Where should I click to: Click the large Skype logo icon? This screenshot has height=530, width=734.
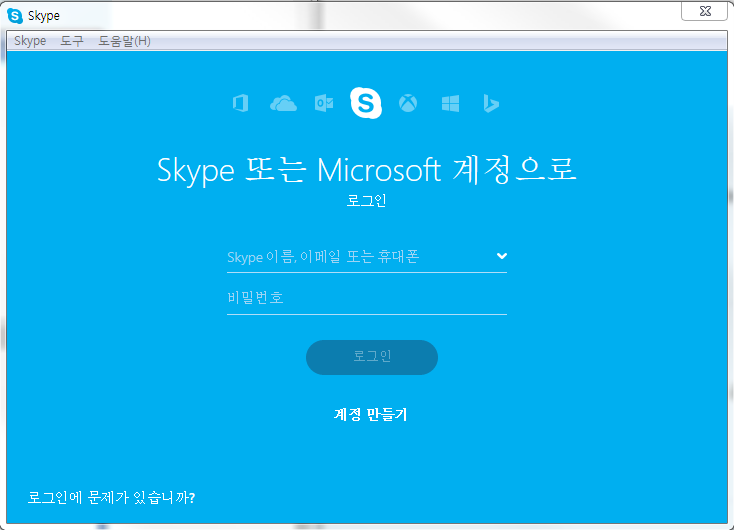[x=366, y=103]
